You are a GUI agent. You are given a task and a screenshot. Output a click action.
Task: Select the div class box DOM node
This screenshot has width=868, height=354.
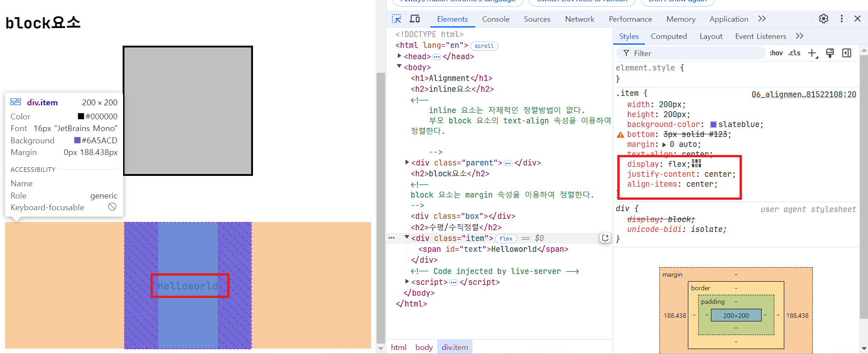[463, 216]
